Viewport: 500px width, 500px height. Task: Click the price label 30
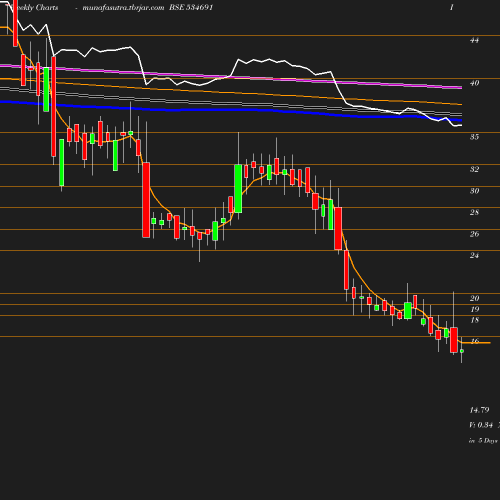474,191
